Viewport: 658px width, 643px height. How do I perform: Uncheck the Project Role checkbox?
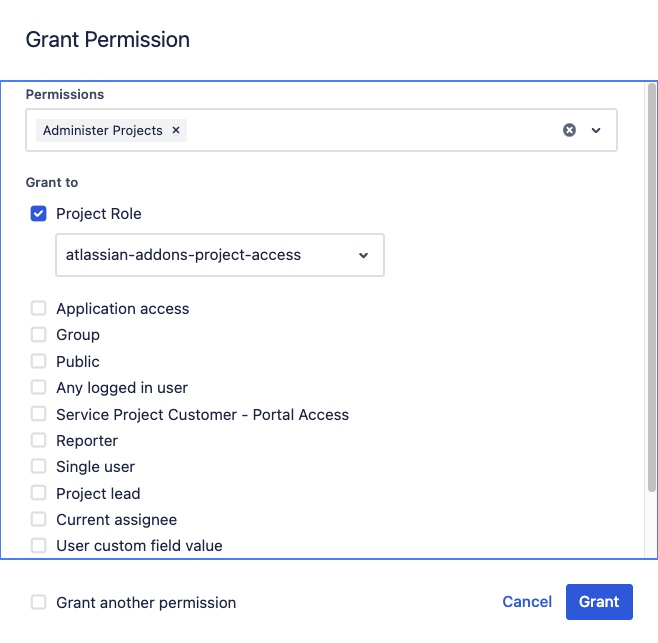[39, 214]
